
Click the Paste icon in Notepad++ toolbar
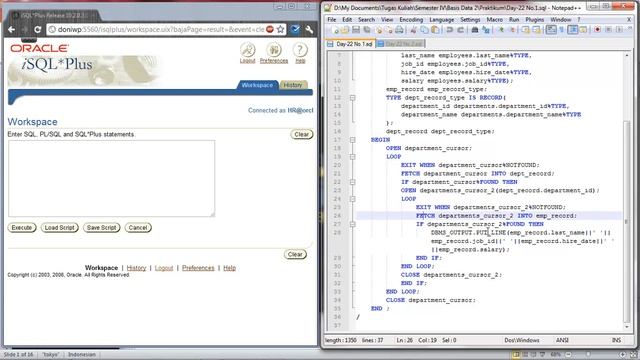pos(435,30)
